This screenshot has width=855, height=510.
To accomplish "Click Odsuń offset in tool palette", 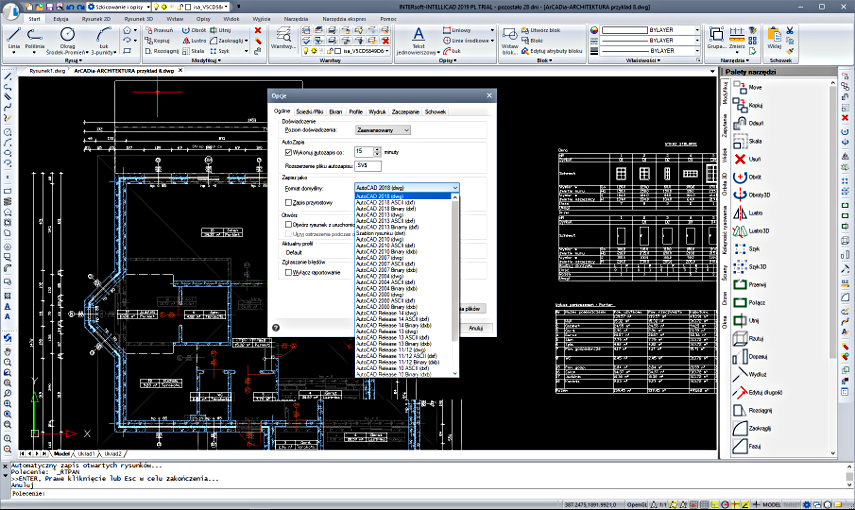I will click(748, 123).
